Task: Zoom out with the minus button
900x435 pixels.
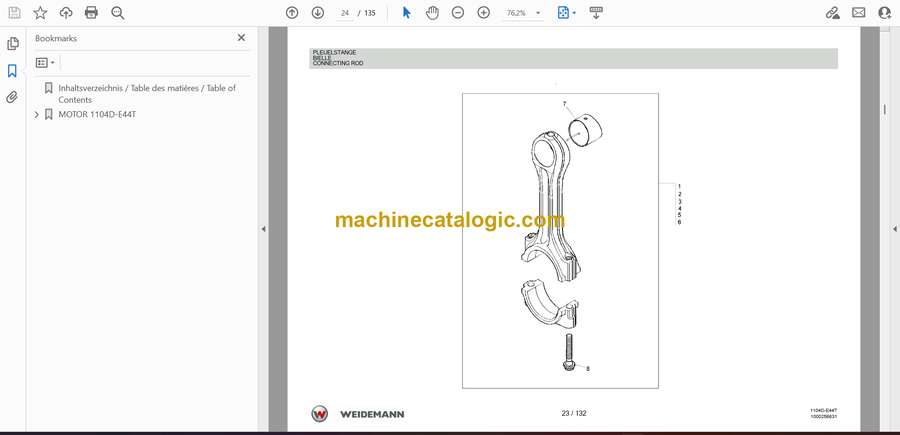Action: [x=458, y=13]
